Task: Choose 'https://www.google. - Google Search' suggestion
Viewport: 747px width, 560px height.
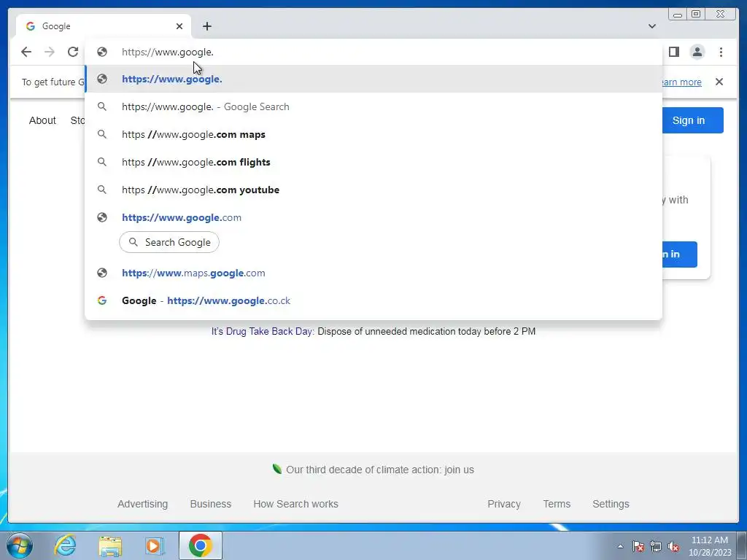Action: tap(373, 106)
